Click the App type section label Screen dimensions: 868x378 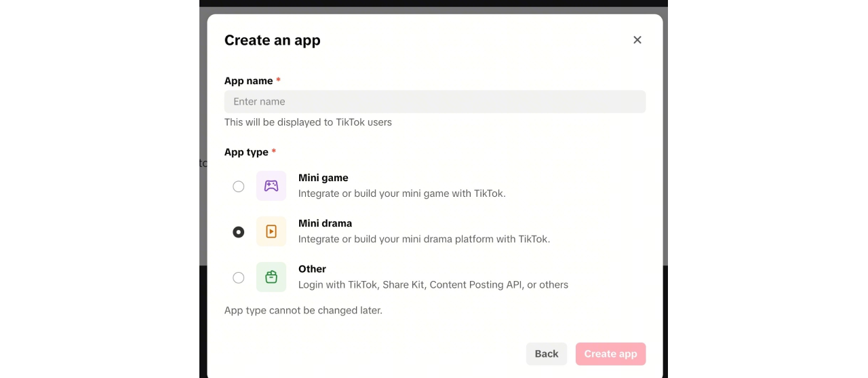(250, 152)
